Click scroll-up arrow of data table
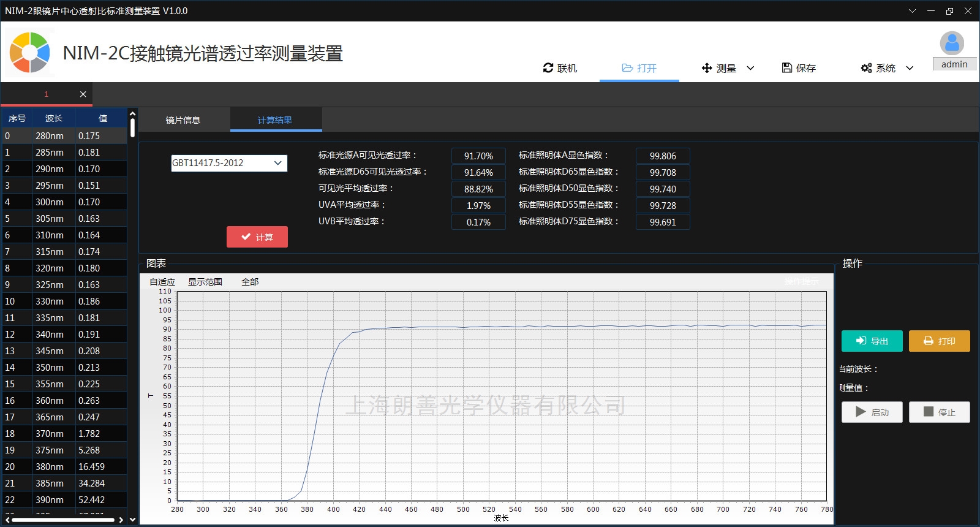 tap(132, 113)
